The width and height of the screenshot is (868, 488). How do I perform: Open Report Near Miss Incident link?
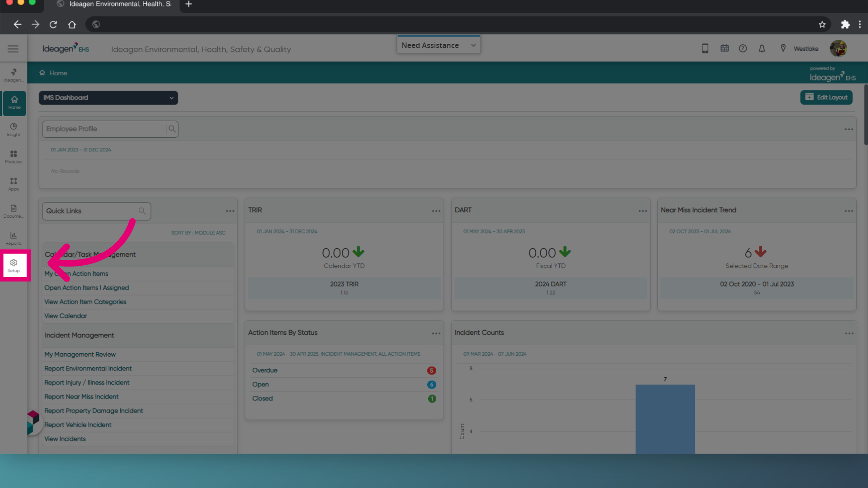[81, 397]
